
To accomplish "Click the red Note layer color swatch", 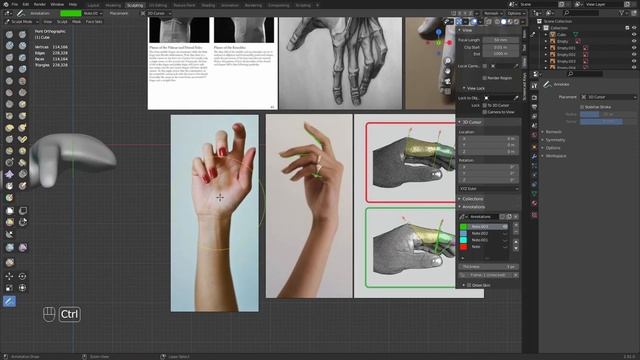I will click(x=463, y=247).
